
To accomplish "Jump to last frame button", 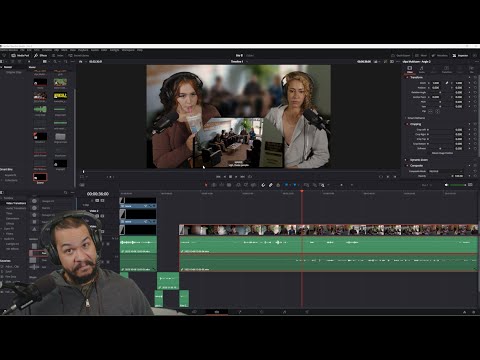I will pyautogui.click(x=243, y=177).
